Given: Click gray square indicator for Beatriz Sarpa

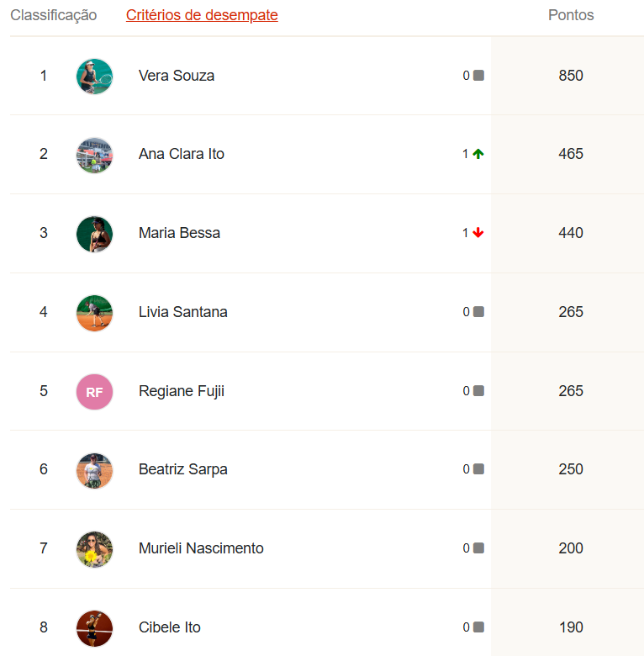Looking at the screenshot, I should pyautogui.click(x=478, y=469).
